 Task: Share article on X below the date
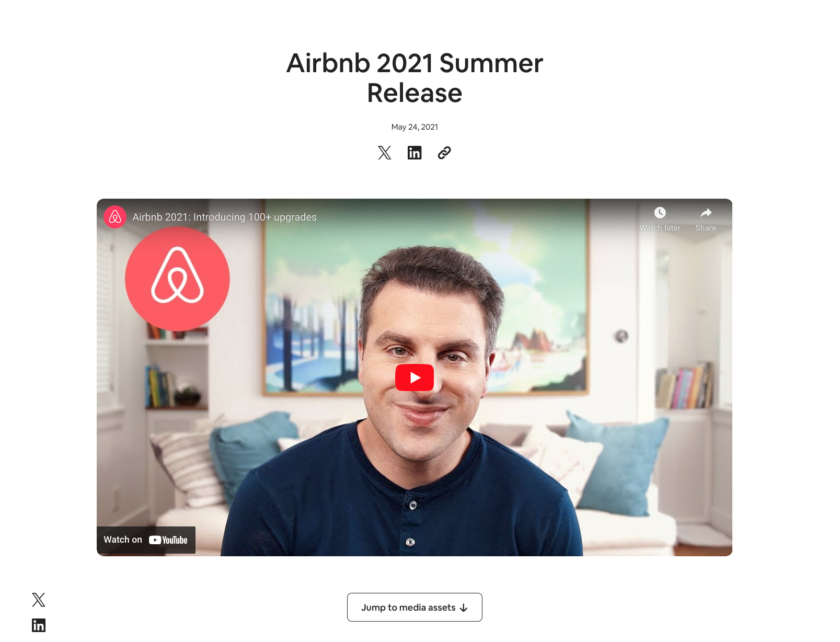(x=385, y=153)
